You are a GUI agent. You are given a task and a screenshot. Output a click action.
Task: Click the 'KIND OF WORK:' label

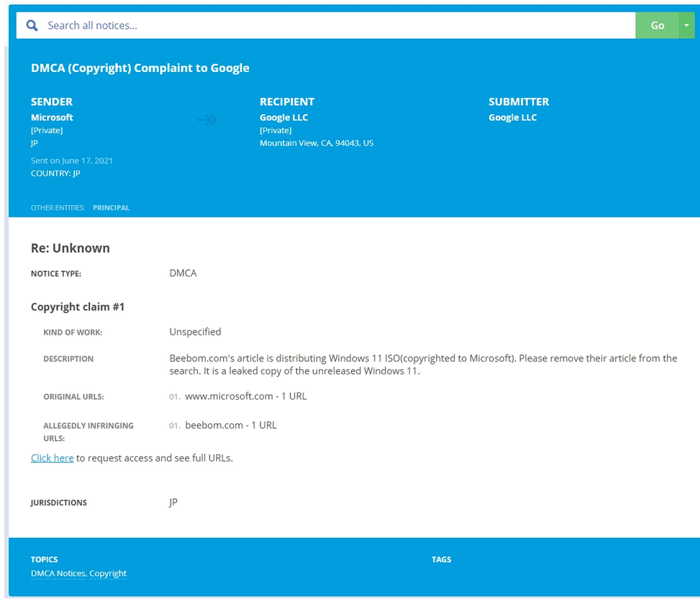[x=73, y=333]
